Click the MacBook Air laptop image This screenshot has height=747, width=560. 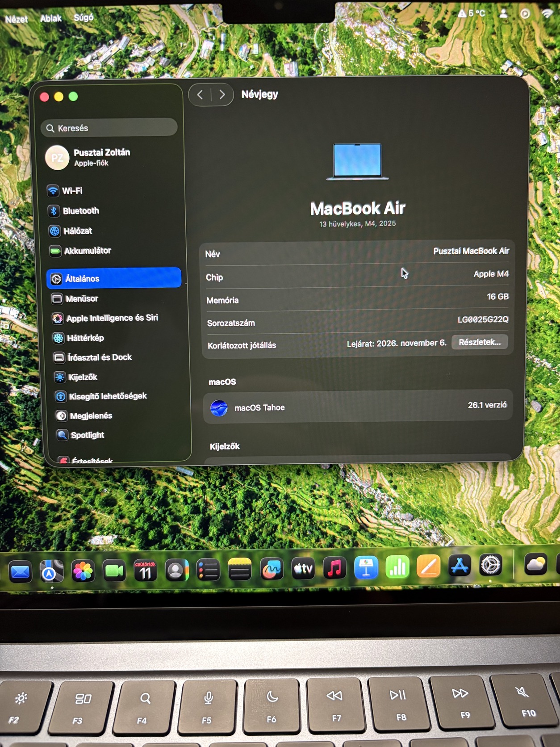coord(357,162)
